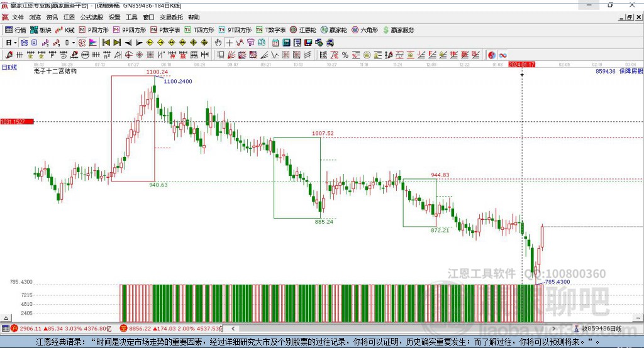Open the 文件 menu

[x=18, y=17]
